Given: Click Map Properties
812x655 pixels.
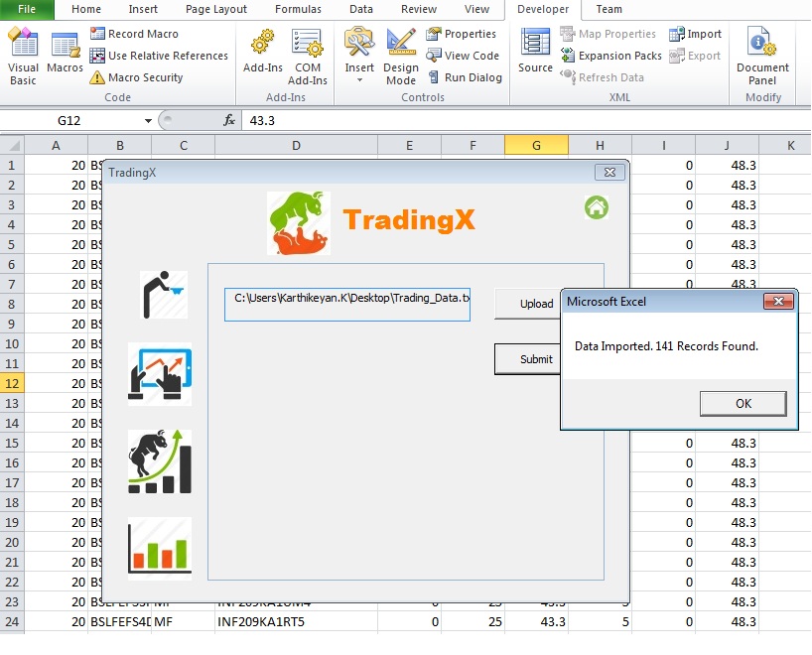Looking at the screenshot, I should click(608, 34).
